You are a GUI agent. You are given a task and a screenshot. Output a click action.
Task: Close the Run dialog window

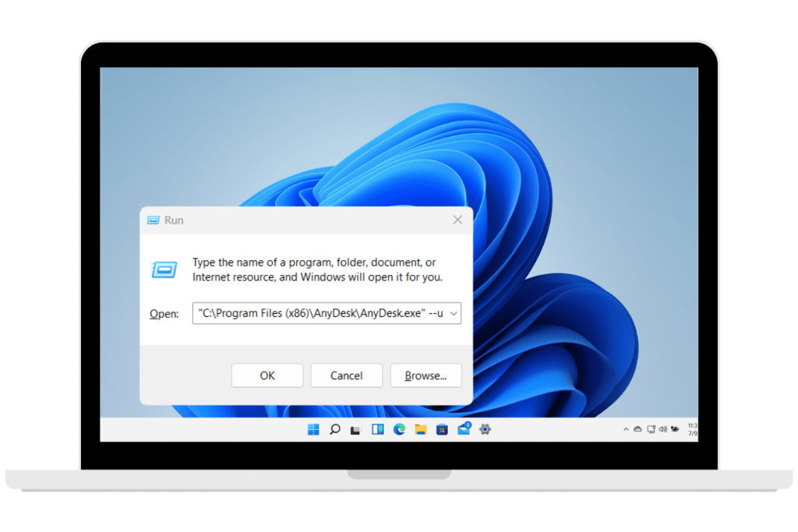tap(457, 220)
